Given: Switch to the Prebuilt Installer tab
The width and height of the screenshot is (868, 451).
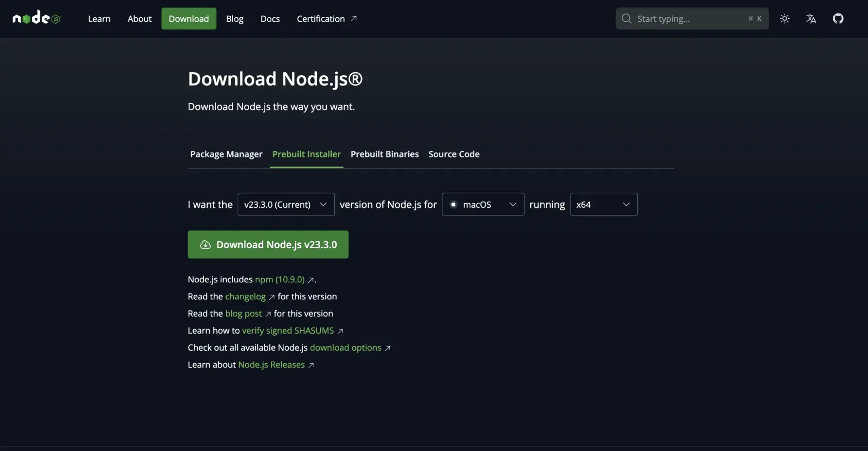Looking at the screenshot, I should tap(307, 154).
